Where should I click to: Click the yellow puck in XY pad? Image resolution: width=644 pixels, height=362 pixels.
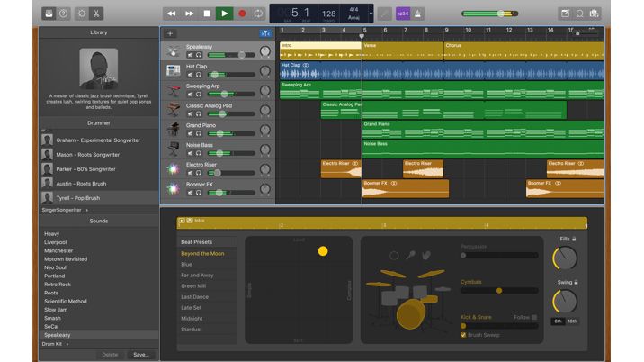point(323,251)
